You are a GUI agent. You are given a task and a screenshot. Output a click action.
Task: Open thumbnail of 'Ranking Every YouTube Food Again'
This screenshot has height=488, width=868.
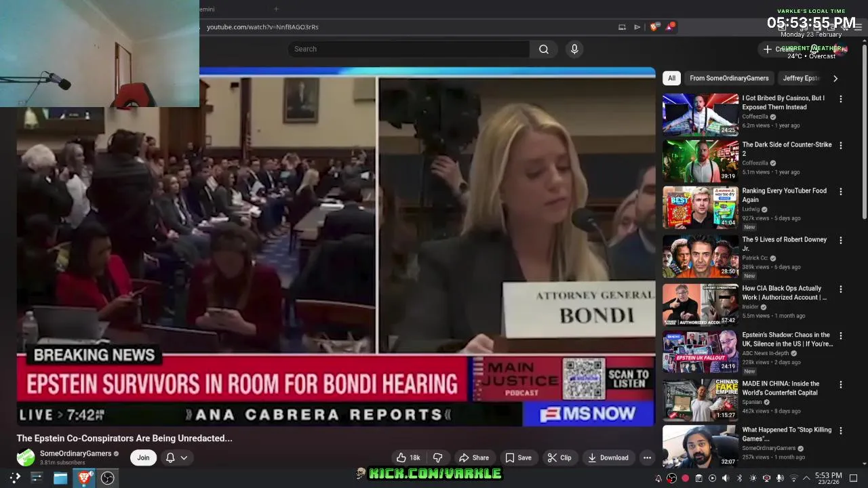coord(701,207)
